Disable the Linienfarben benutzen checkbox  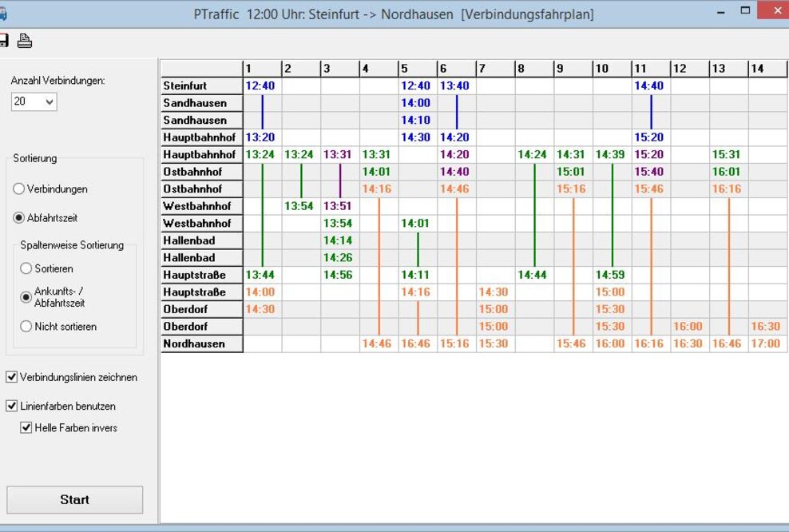click(x=12, y=406)
